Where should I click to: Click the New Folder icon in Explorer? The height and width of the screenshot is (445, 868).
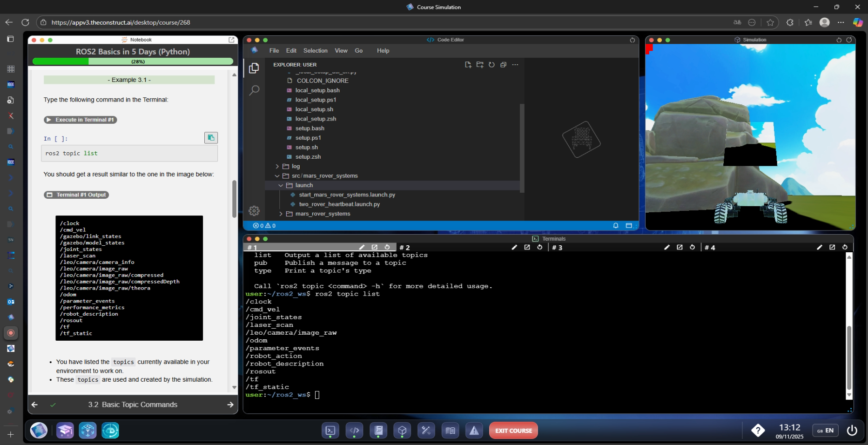(480, 65)
